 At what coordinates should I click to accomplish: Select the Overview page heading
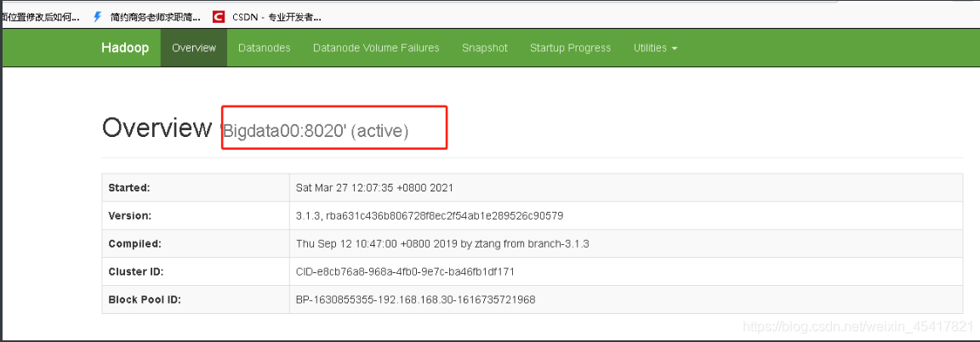coord(157,128)
